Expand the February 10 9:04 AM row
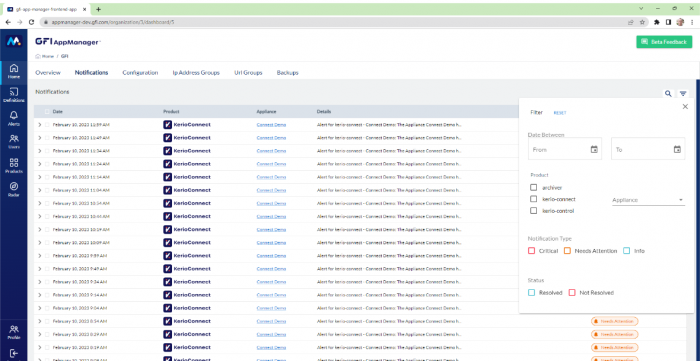Viewport: 700px width, 361px height. [x=40, y=308]
